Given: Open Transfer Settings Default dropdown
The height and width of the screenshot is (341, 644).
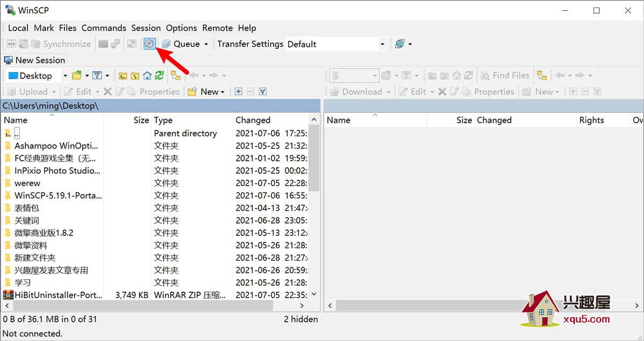Looking at the screenshot, I should coord(382,45).
